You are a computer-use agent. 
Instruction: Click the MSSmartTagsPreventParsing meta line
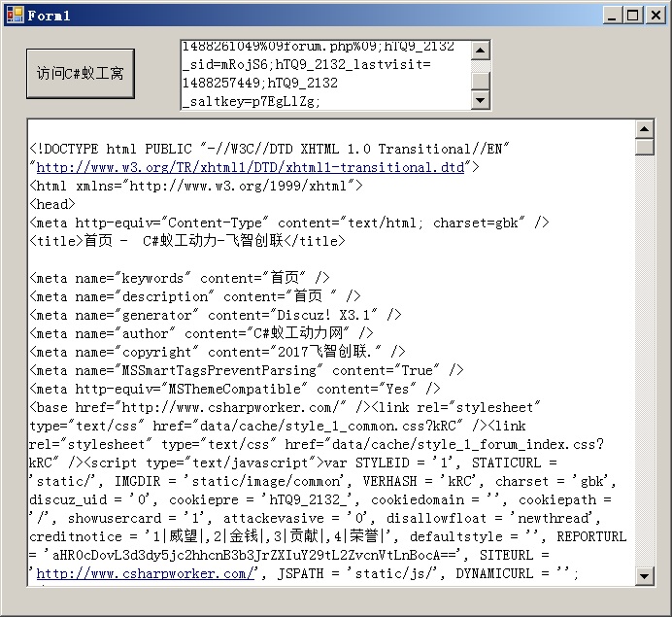coord(247,370)
